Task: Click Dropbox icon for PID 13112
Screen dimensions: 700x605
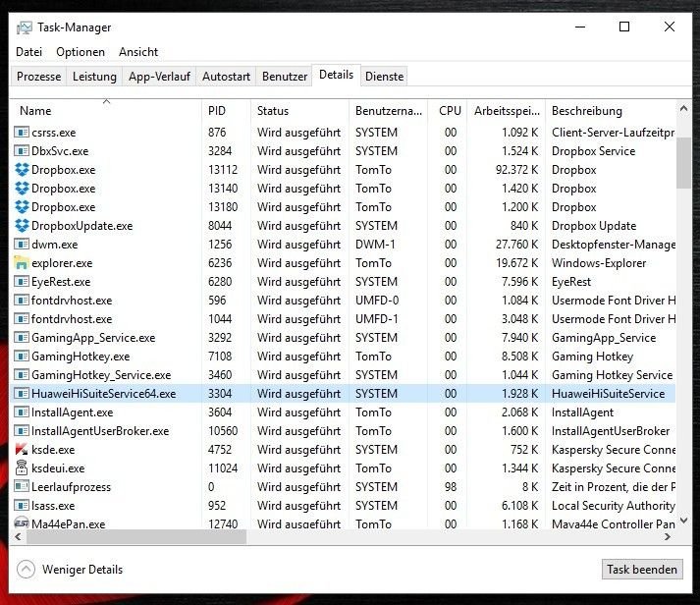Action: click(22, 170)
